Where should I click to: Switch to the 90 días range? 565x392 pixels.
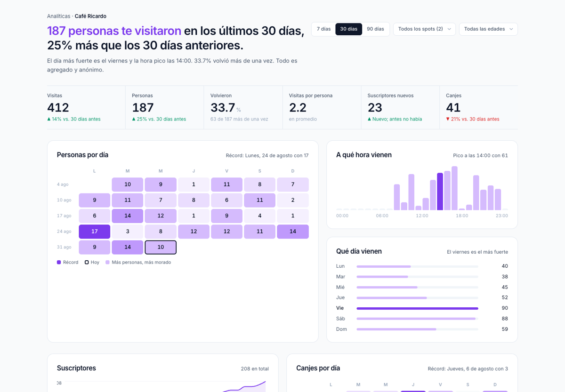(375, 29)
